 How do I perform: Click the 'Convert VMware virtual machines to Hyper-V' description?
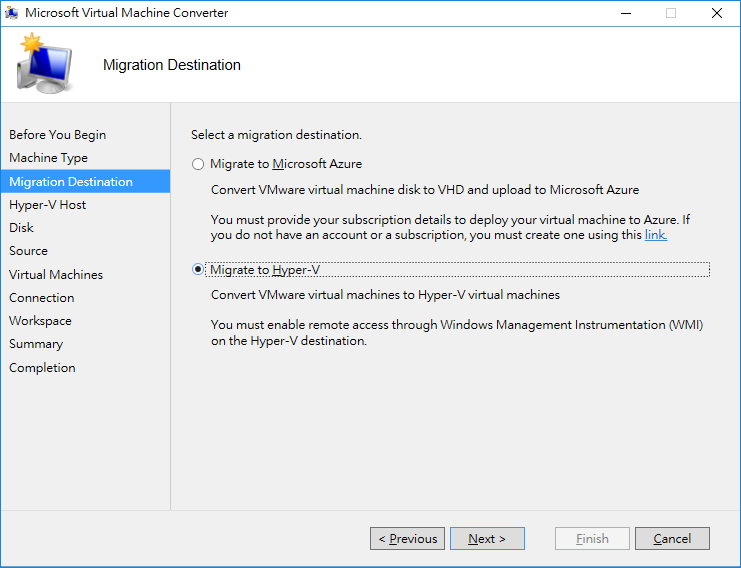(385, 295)
